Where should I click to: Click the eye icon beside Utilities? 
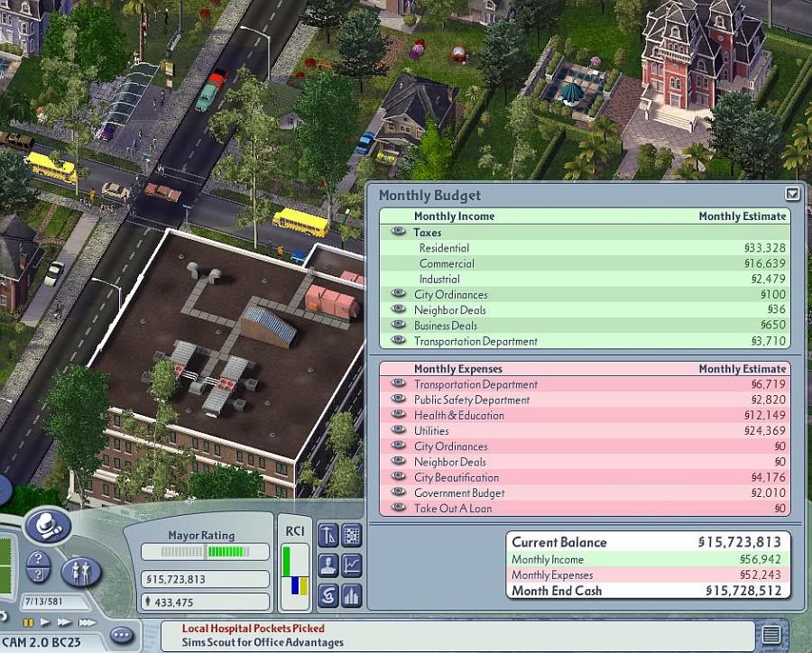pos(398,429)
